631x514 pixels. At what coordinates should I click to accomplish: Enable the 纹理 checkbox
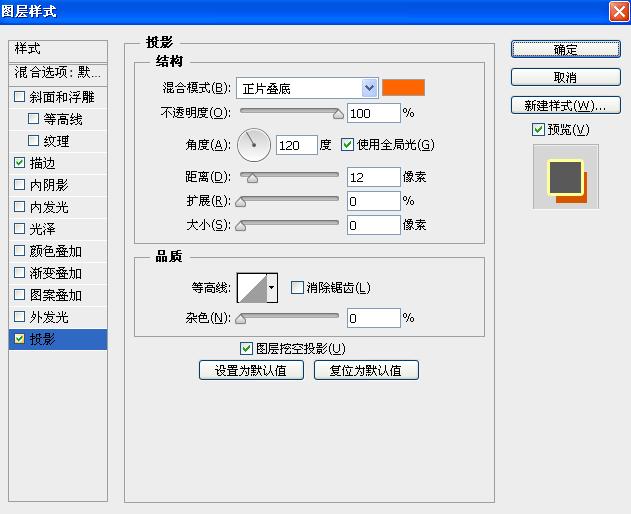click(33, 141)
